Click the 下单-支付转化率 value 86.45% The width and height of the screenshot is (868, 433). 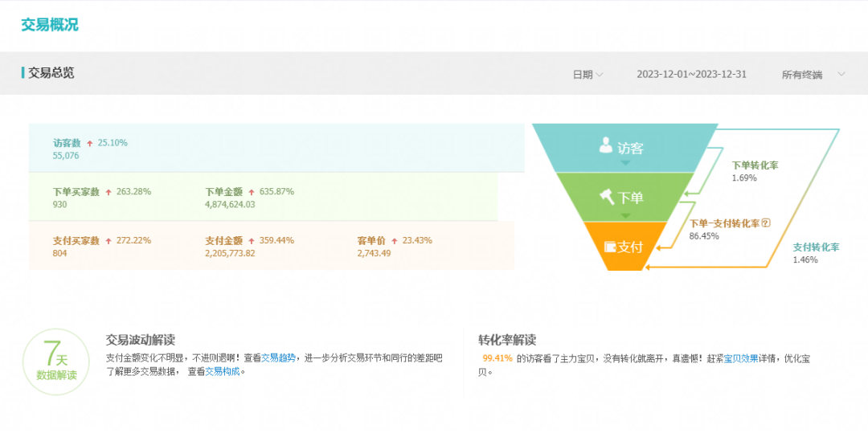click(704, 236)
